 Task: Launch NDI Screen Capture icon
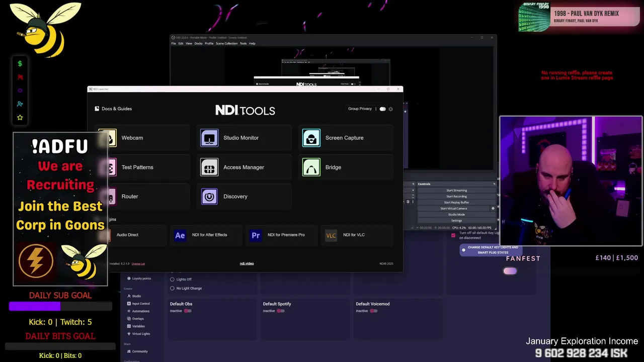pos(311,138)
